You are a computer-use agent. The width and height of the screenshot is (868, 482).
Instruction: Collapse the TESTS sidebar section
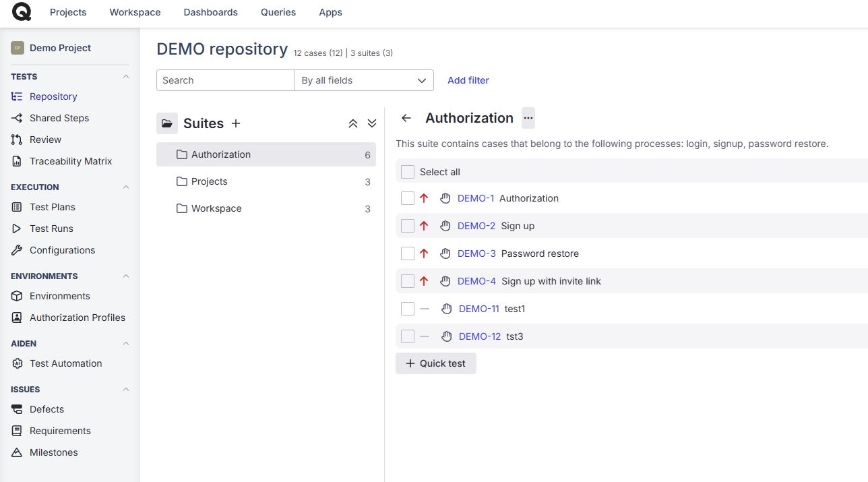pos(125,77)
